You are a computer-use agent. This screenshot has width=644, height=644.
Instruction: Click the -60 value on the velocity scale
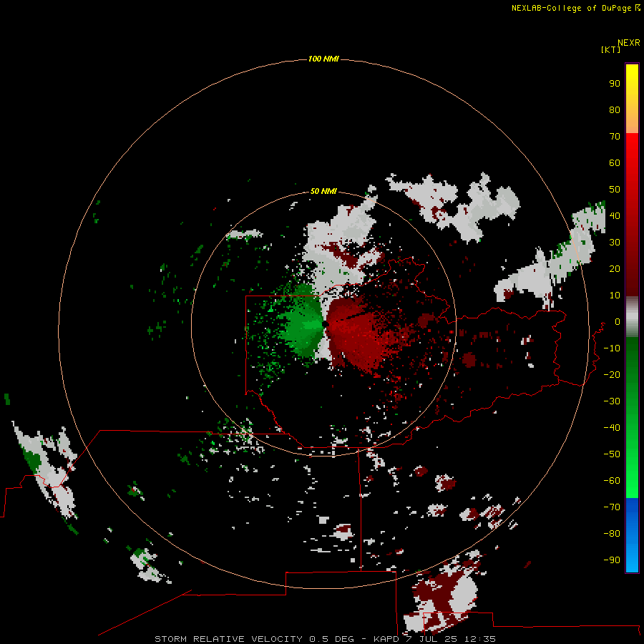(x=612, y=481)
